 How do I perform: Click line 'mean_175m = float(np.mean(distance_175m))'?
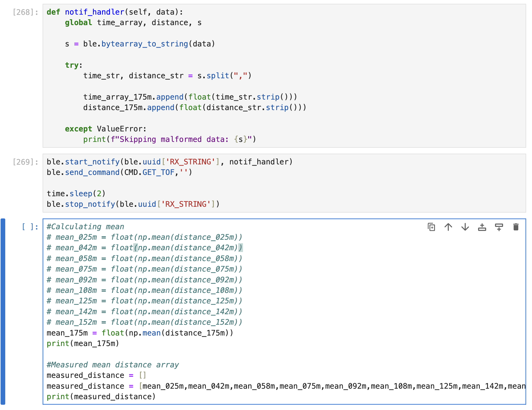point(140,333)
